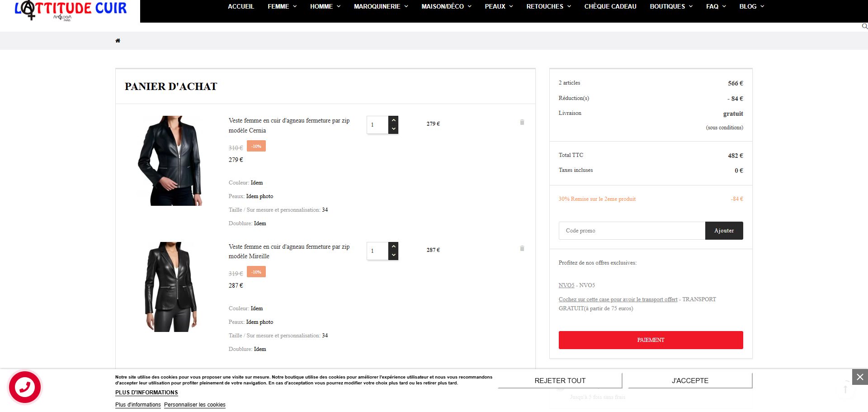Remove the Mireille jacket with trash icon

click(522, 248)
